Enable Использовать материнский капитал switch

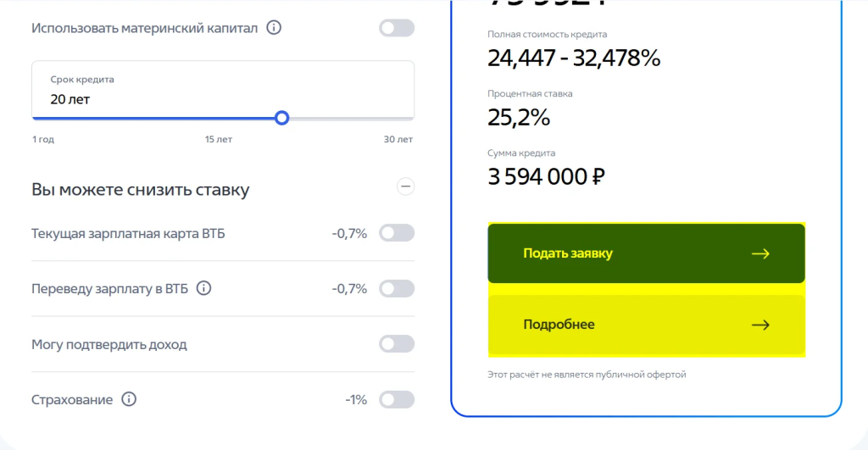(397, 28)
